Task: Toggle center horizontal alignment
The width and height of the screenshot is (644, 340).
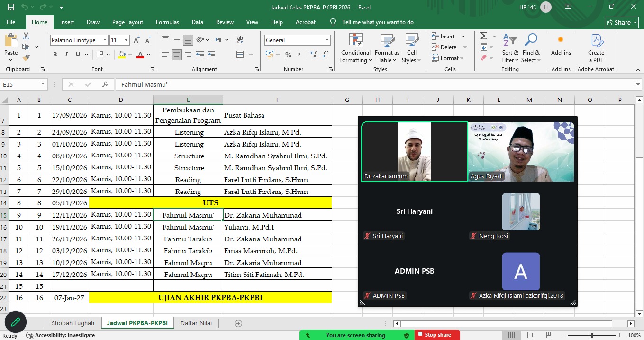Action: point(177,55)
